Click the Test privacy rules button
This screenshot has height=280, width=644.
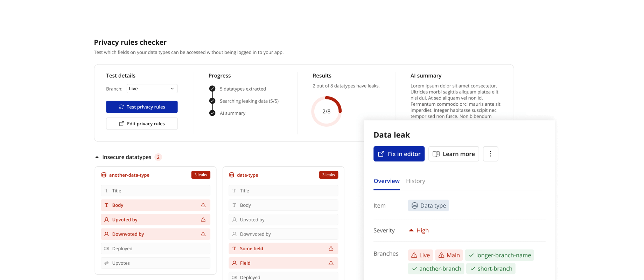pyautogui.click(x=142, y=107)
